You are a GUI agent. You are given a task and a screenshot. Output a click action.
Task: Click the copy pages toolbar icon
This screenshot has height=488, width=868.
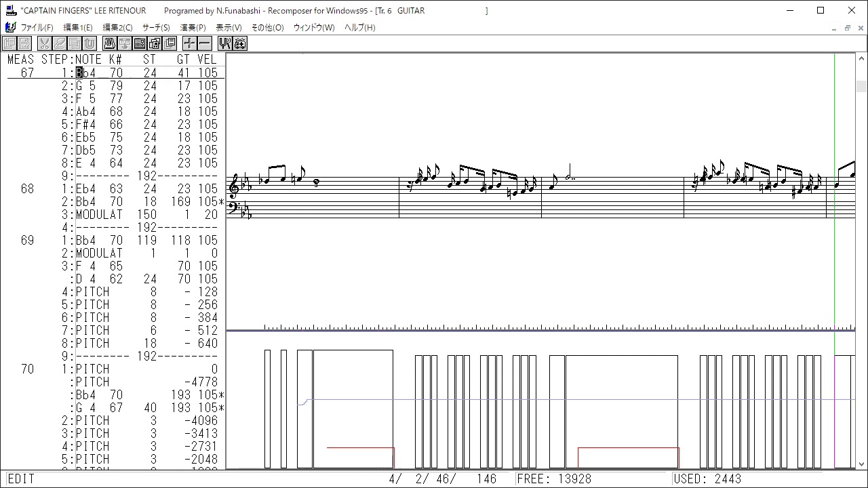point(75,43)
